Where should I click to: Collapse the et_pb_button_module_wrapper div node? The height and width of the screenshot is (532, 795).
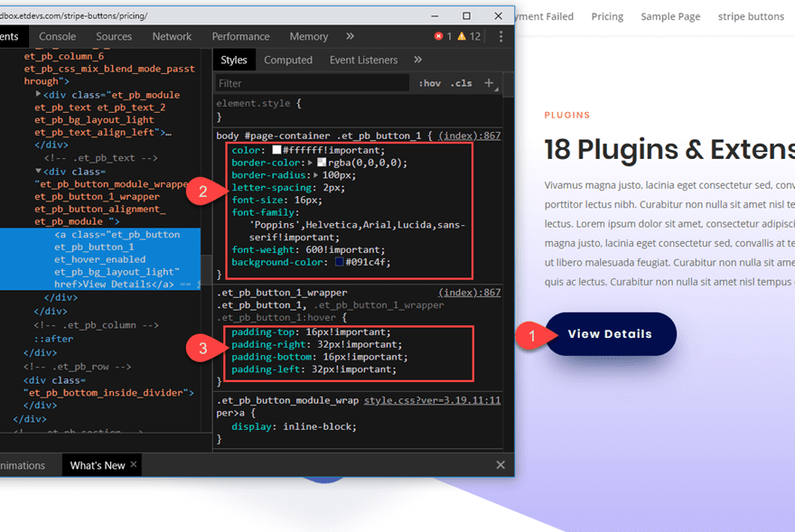click(39, 171)
